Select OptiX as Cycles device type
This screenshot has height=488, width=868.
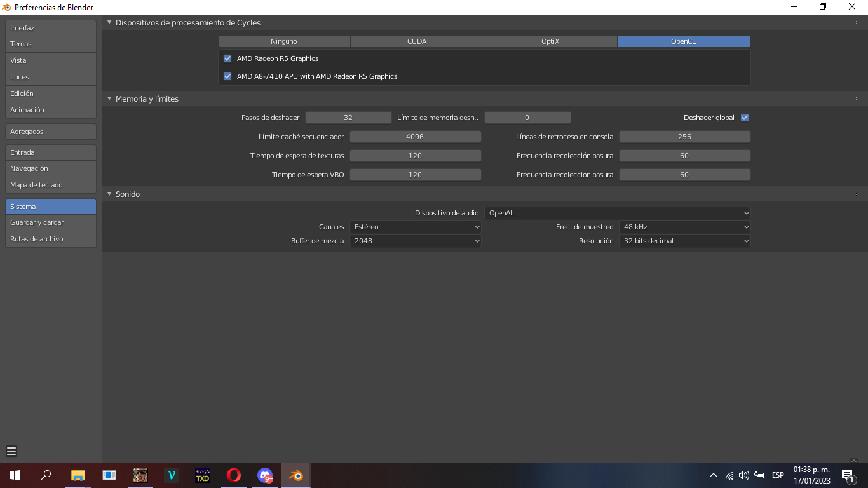pos(550,41)
